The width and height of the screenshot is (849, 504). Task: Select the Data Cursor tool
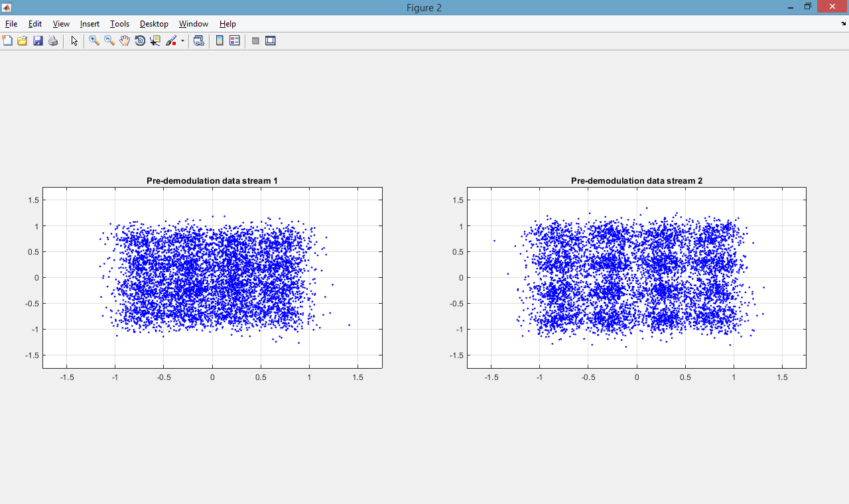(x=155, y=40)
